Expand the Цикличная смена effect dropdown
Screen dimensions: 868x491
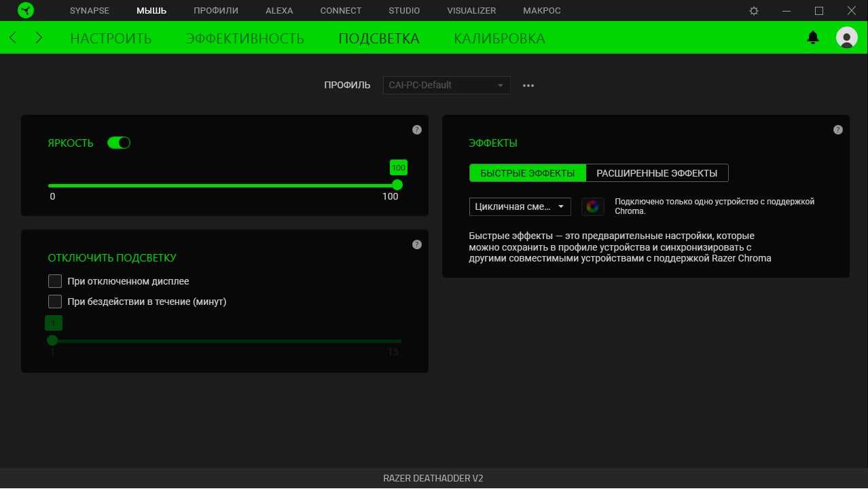[x=520, y=206]
